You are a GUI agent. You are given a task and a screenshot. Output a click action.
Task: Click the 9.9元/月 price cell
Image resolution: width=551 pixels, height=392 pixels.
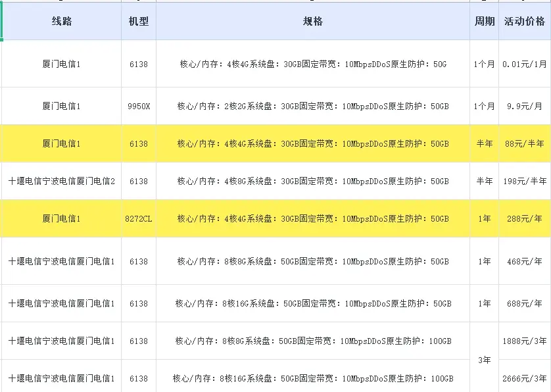[525, 106]
